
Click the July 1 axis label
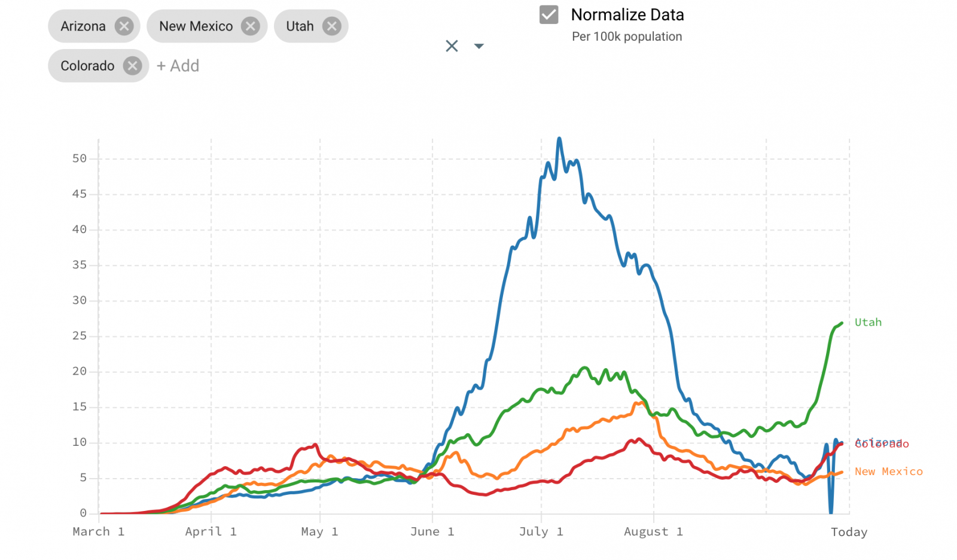[x=541, y=531]
